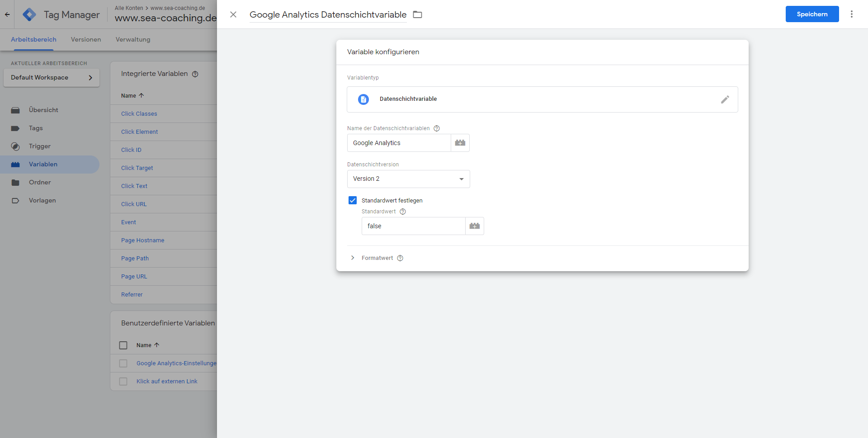Click the folder icon beside variable title
This screenshot has width=868, height=438.
click(418, 14)
